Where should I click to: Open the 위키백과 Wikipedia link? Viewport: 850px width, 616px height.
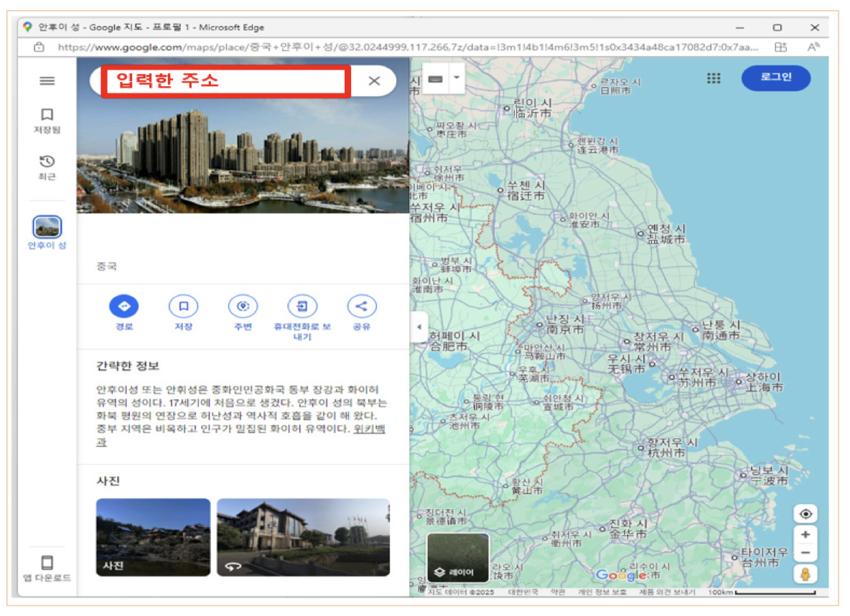point(369,429)
